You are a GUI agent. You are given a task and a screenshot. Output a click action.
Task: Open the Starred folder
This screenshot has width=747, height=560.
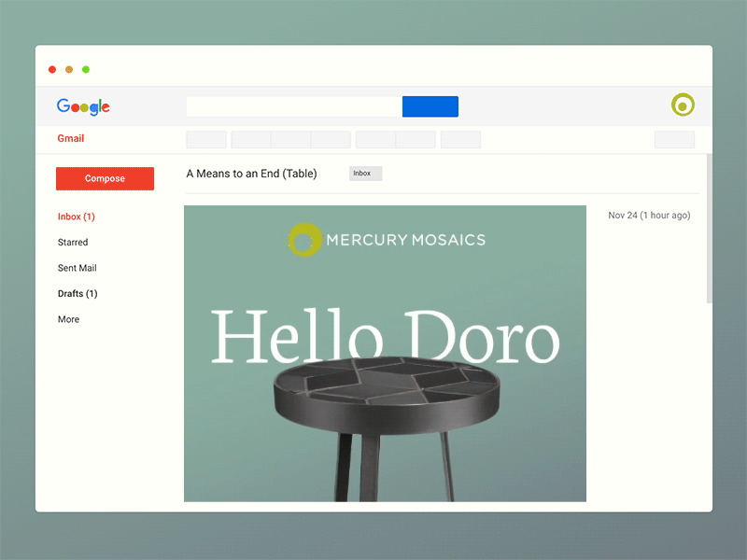[73, 243]
